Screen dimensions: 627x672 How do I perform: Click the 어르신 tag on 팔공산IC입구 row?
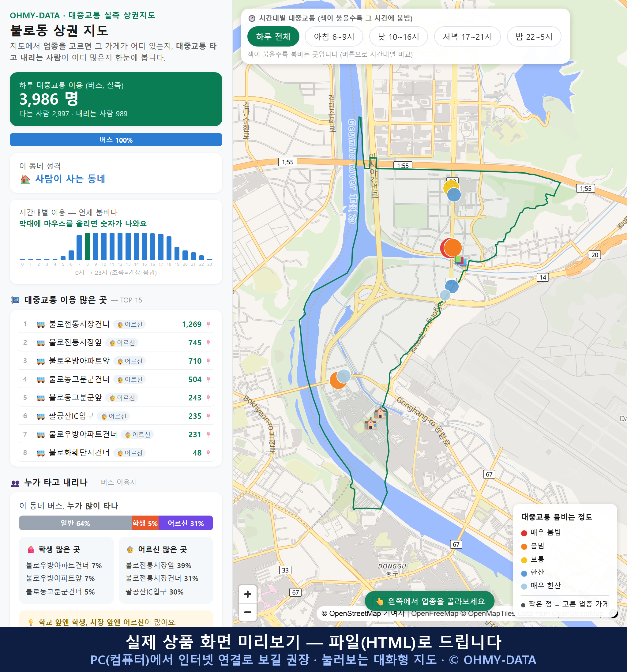114,416
